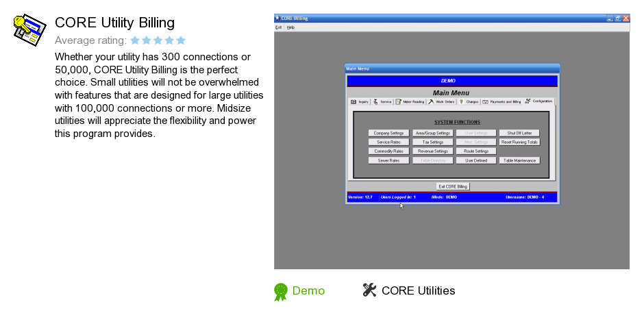
Task: Click the wrench tools icon beside CORE Utilities
Action: coord(369,290)
